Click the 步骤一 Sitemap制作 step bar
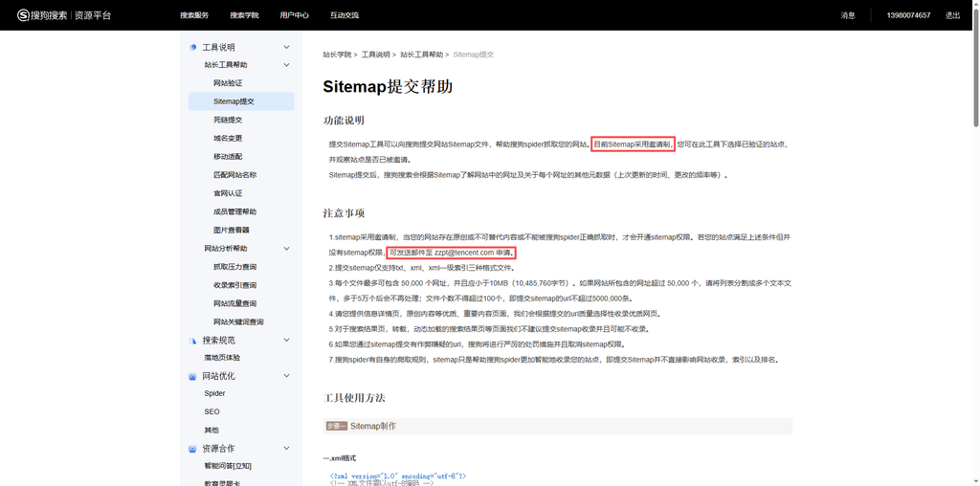Image resolution: width=980 pixels, height=486 pixels. pyautogui.click(x=558, y=426)
